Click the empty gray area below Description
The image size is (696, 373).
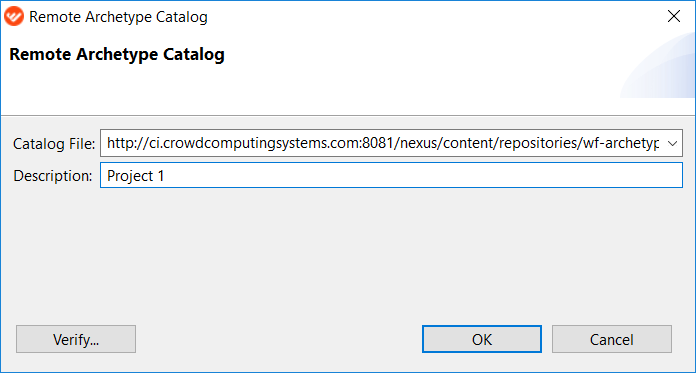click(x=348, y=253)
